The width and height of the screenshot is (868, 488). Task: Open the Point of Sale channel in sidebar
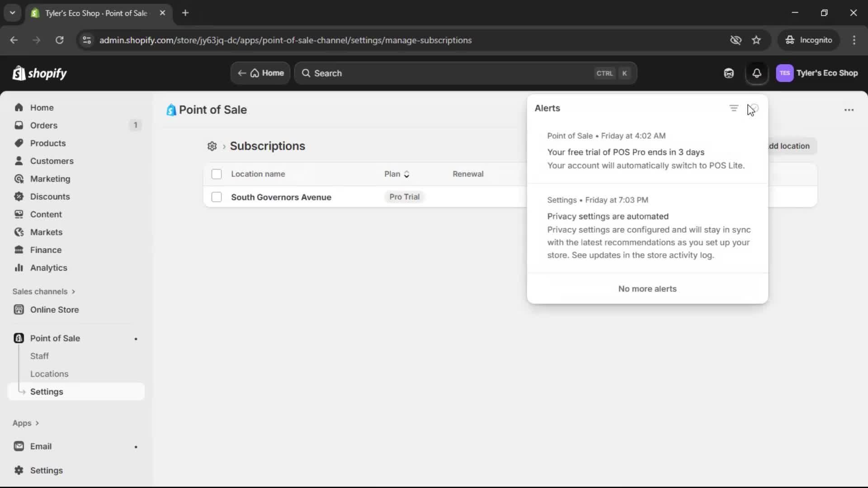point(55,338)
